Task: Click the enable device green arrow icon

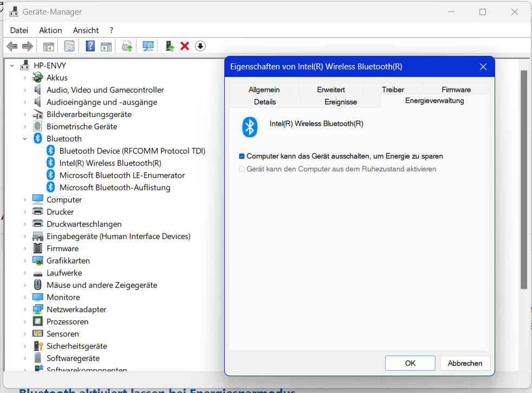Action: click(170, 46)
